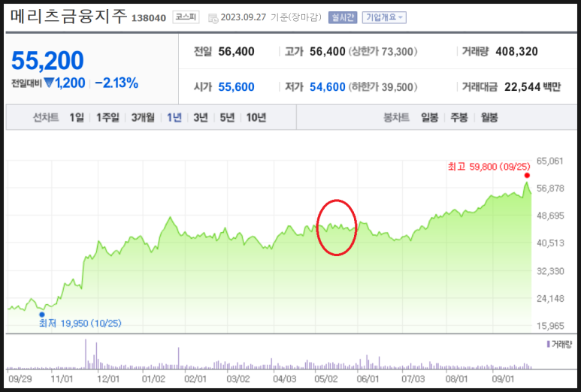The image size is (581, 392).
Task: Click the 04/03 x-axis date label
Action: point(285,379)
